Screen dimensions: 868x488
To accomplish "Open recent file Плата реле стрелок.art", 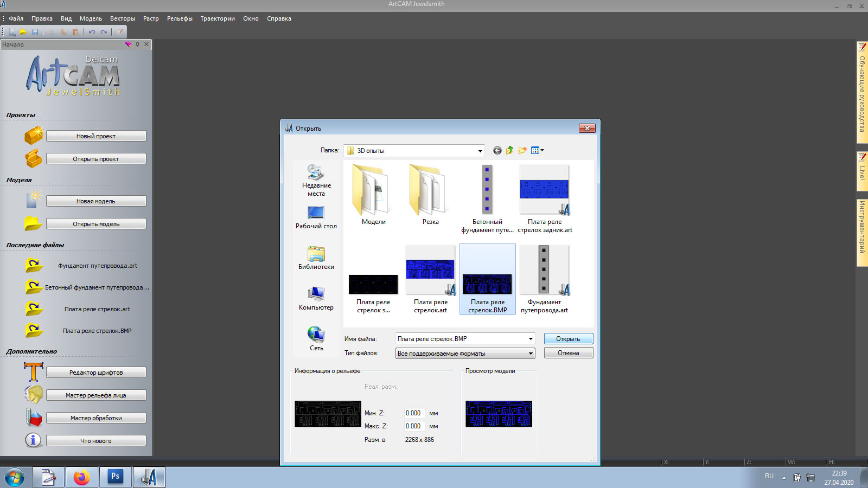I will [97, 309].
